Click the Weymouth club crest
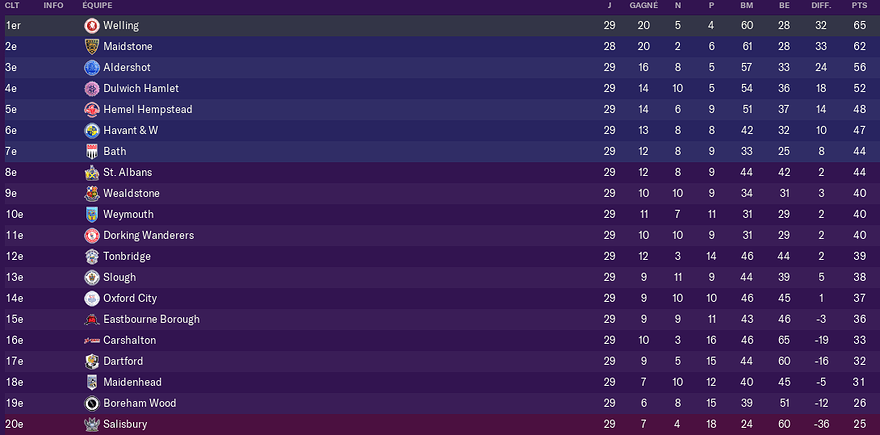 pos(92,214)
